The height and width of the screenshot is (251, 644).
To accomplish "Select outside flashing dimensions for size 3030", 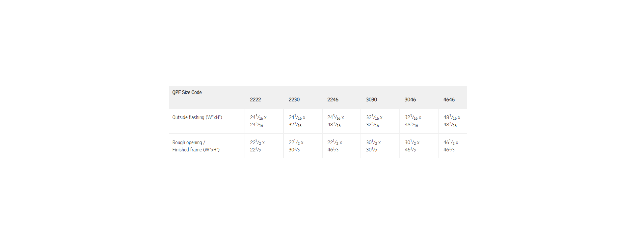I will (x=374, y=121).
